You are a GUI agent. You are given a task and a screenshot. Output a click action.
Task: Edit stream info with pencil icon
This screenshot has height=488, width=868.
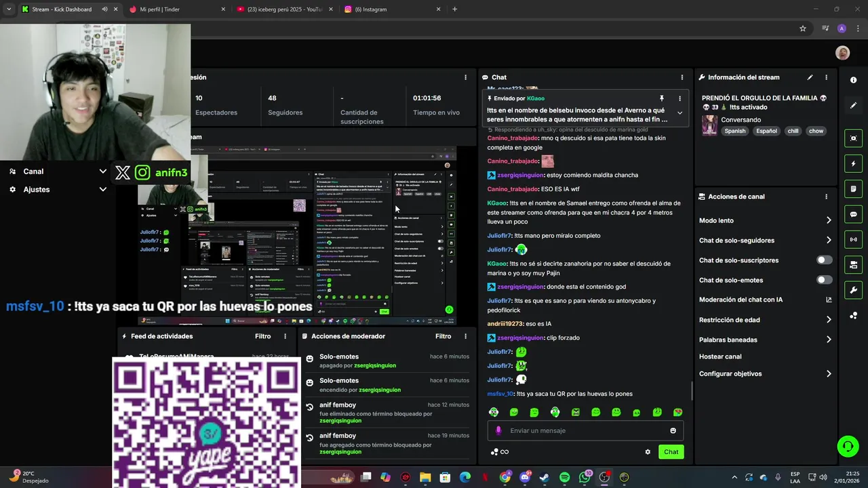click(810, 77)
